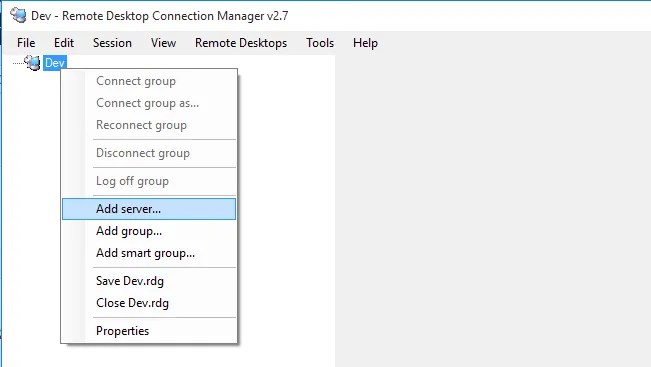The height and width of the screenshot is (367, 651).
Task: Open Properties from context menu
Action: tap(149, 331)
